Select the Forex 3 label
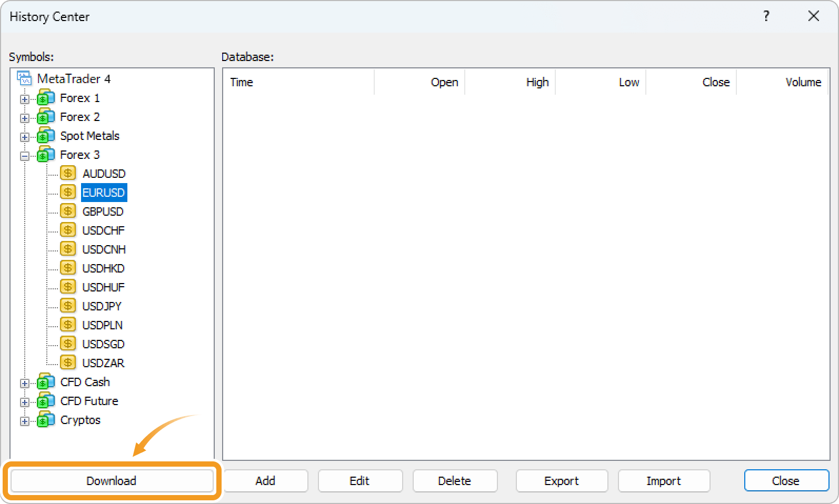 [x=80, y=155]
